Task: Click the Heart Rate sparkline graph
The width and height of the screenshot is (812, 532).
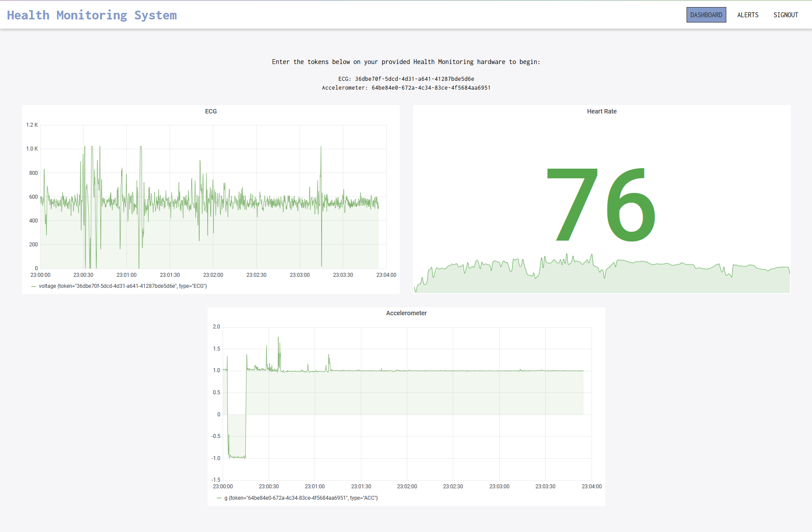Action: tap(601, 276)
